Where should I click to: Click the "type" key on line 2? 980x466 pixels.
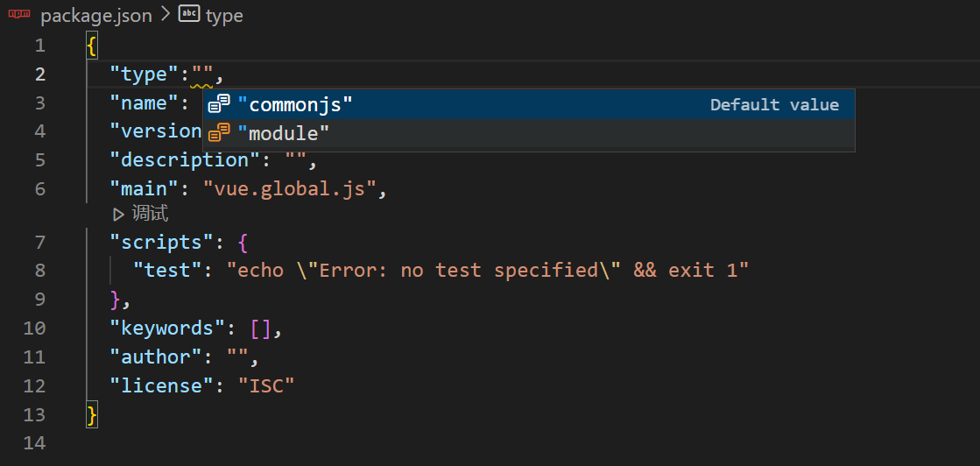[x=145, y=74]
